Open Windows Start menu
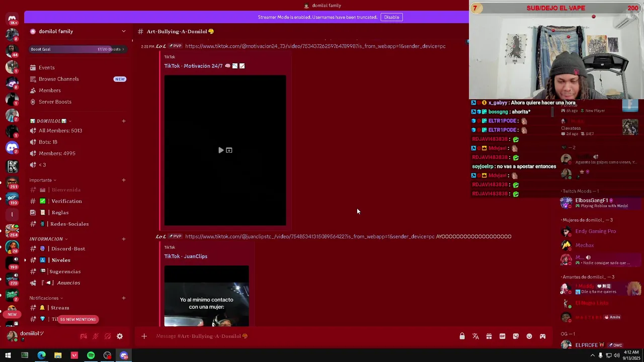The image size is (644, 362). 8,356
